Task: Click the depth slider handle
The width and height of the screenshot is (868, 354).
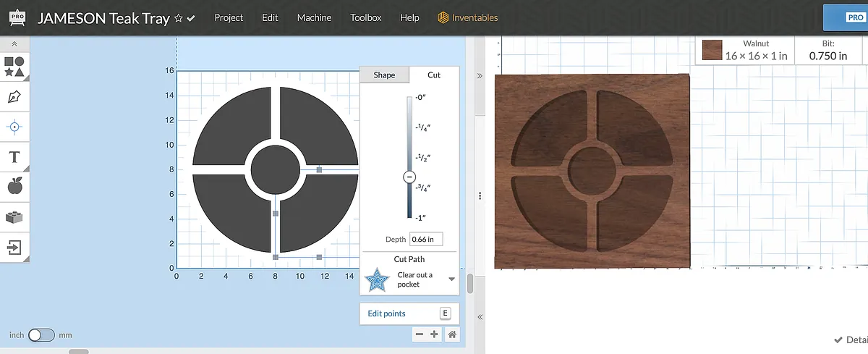Action: [409, 177]
